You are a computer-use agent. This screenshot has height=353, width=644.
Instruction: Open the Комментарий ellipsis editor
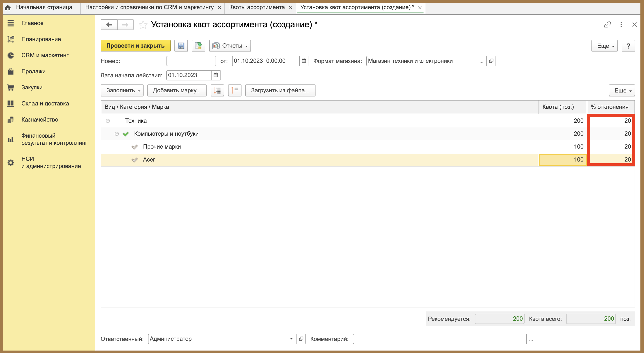point(531,339)
